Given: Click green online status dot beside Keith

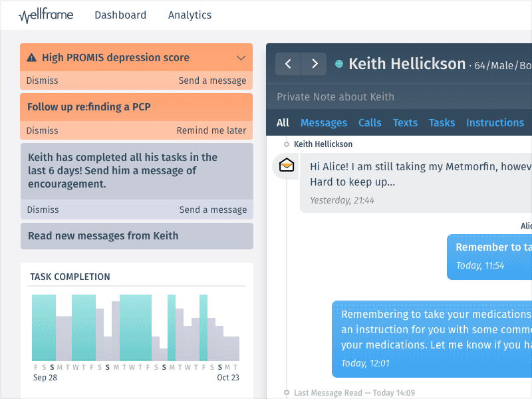Looking at the screenshot, I should point(339,64).
